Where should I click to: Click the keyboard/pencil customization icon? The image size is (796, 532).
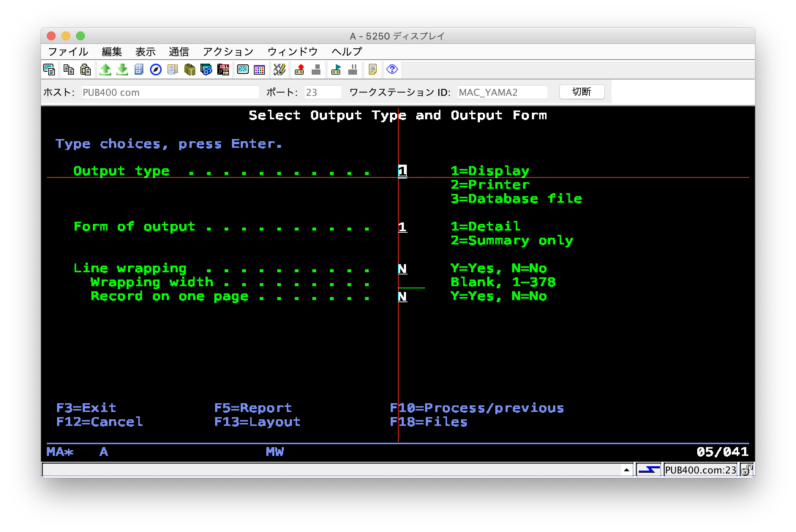click(x=279, y=70)
